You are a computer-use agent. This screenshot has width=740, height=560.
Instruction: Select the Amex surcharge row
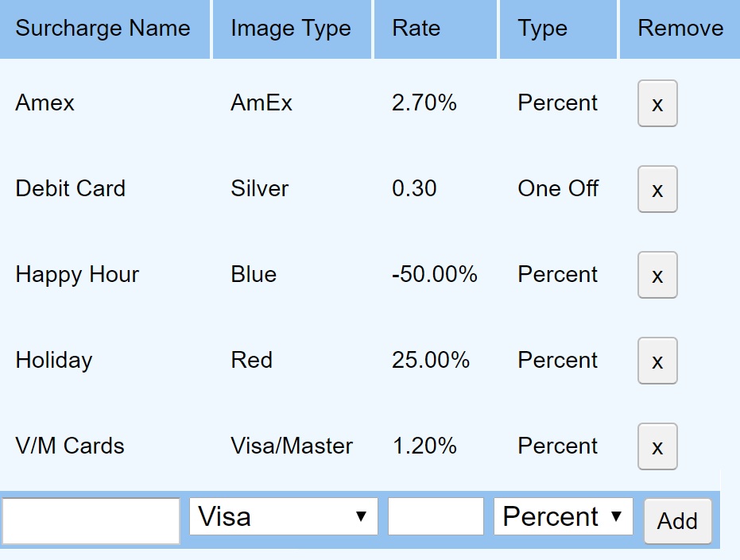[x=44, y=103]
